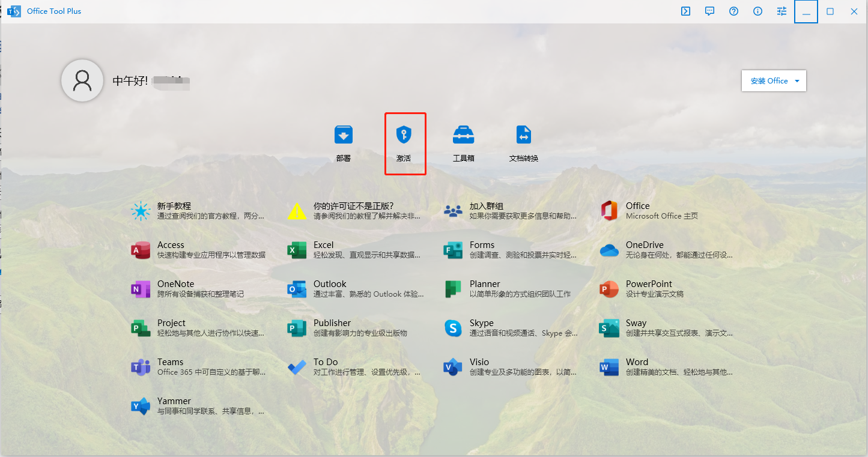Click Publisher description 创建有影响力的专业级出版物
Viewport: 868px width, 457px height.
(x=360, y=333)
